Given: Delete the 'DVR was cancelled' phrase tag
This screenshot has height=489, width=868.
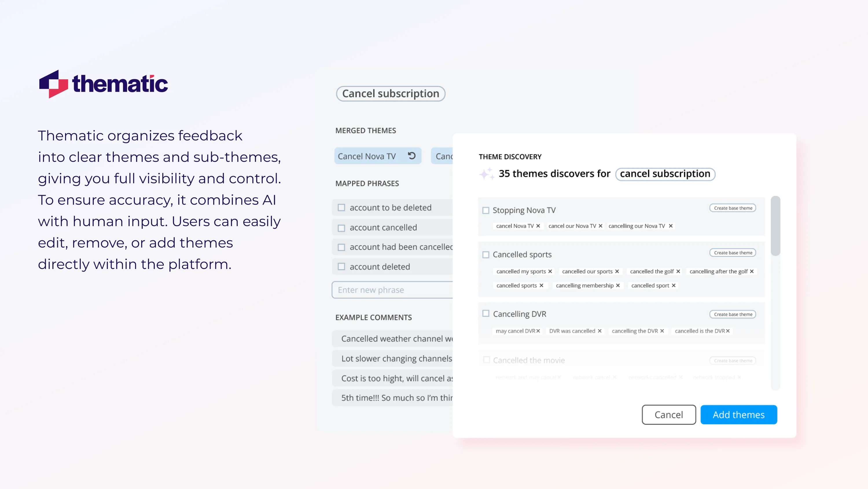Looking at the screenshot, I should pyautogui.click(x=600, y=331).
